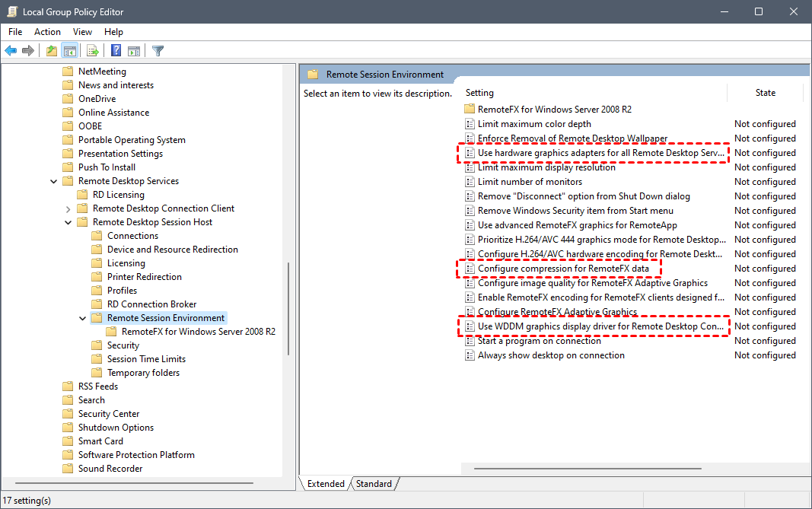
Task: Open Help via blue question mark icon
Action: pyautogui.click(x=116, y=51)
